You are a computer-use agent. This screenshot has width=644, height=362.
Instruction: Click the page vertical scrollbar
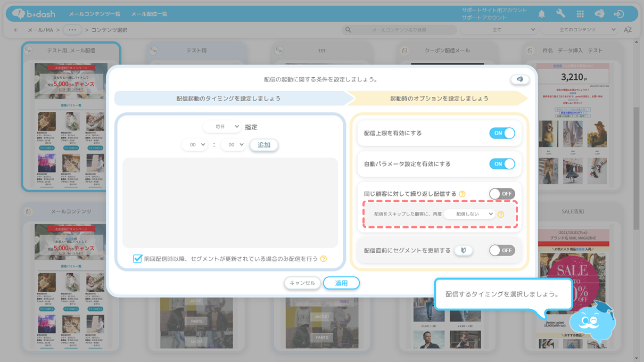tap(637, 168)
